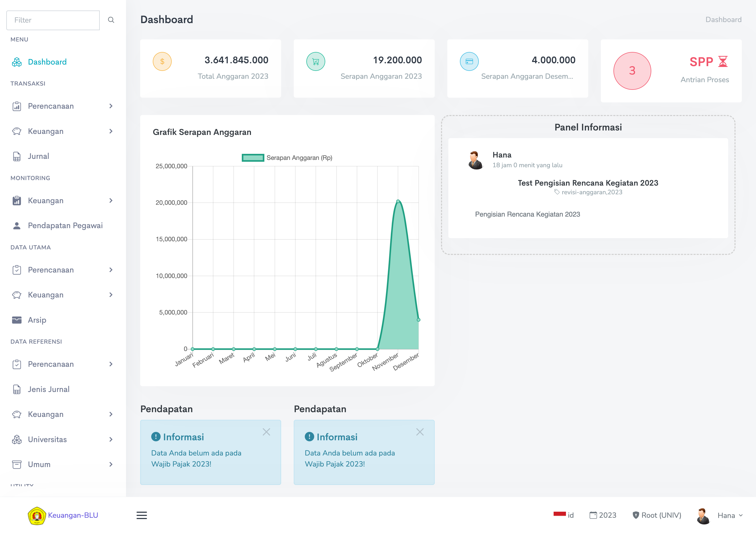This screenshot has height=534, width=756.
Task: Dismiss the first Informasi alert
Action: (x=266, y=432)
